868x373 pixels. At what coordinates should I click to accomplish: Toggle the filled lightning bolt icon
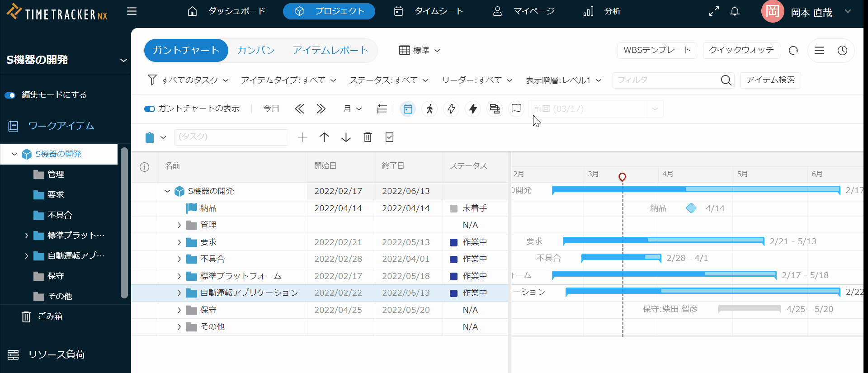click(x=473, y=109)
